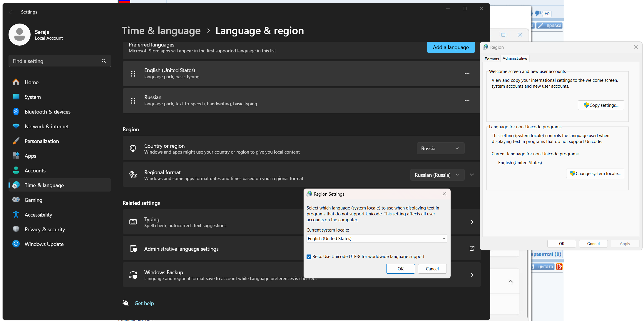Click the drag handle for English (United States)
644x321 pixels.
pos(133,74)
